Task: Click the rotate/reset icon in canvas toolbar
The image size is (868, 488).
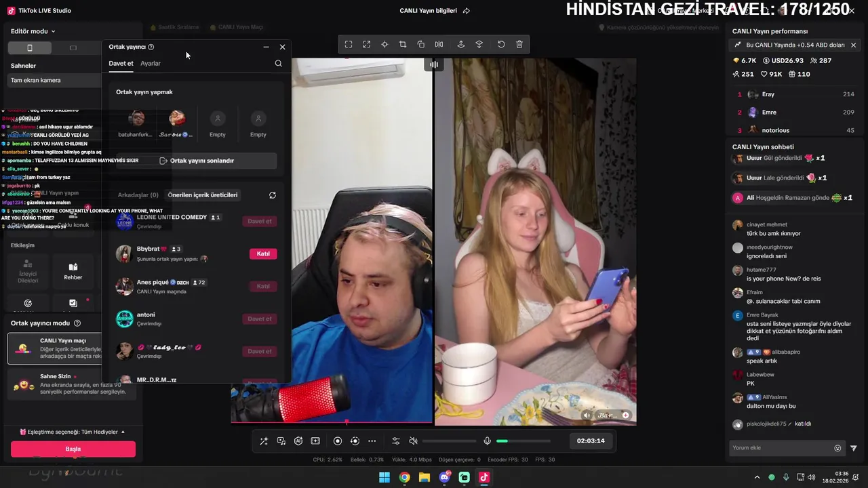Action: (x=501, y=44)
